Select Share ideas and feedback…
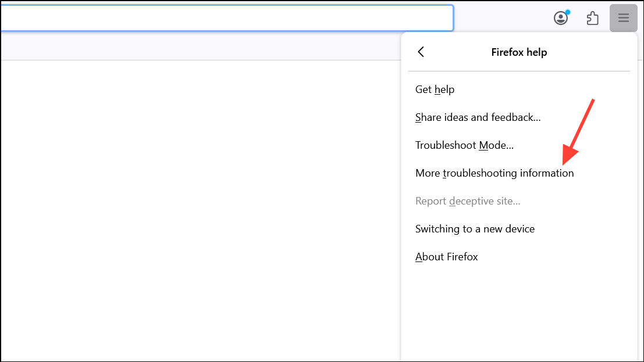Screen dimensions: 644x362 [478, 117]
